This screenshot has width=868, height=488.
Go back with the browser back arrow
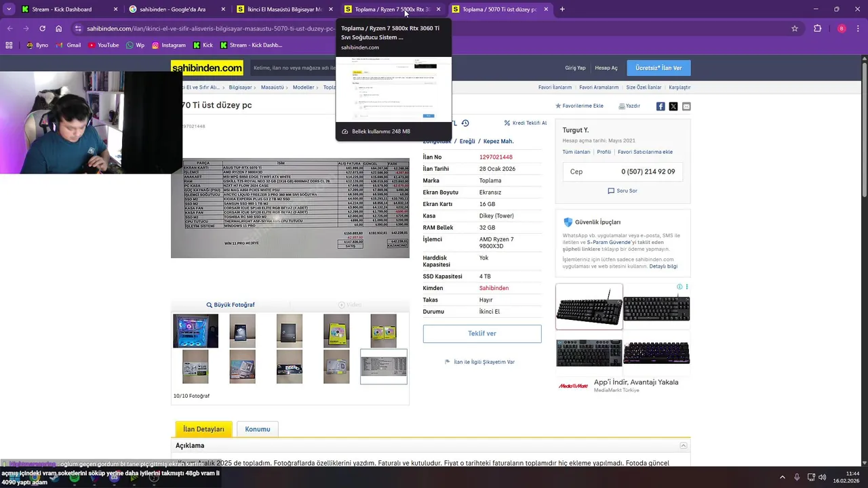pyautogui.click(x=9, y=28)
